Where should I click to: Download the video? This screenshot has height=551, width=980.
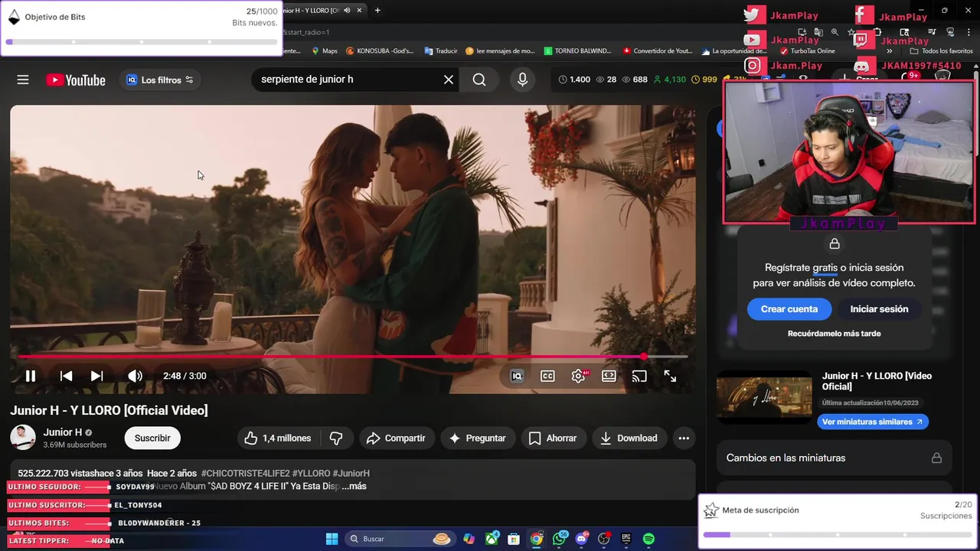click(x=629, y=438)
